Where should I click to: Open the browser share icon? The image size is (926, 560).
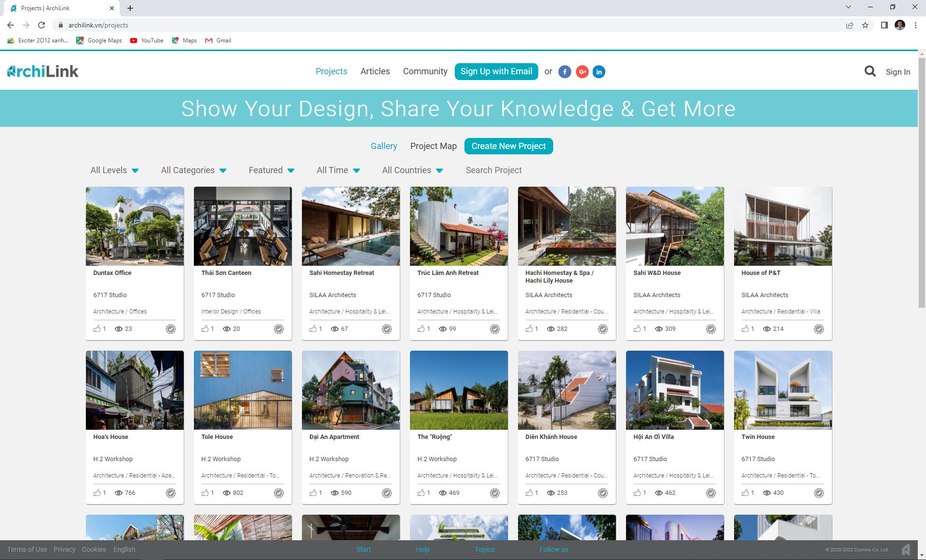pos(850,25)
